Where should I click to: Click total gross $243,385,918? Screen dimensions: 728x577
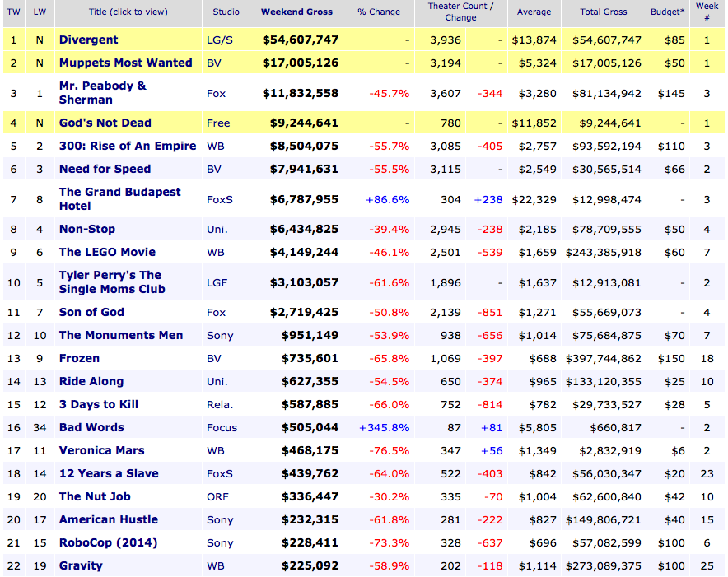click(x=603, y=253)
